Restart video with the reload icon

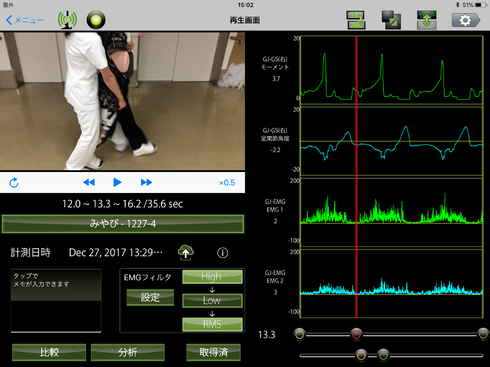pyautogui.click(x=14, y=182)
